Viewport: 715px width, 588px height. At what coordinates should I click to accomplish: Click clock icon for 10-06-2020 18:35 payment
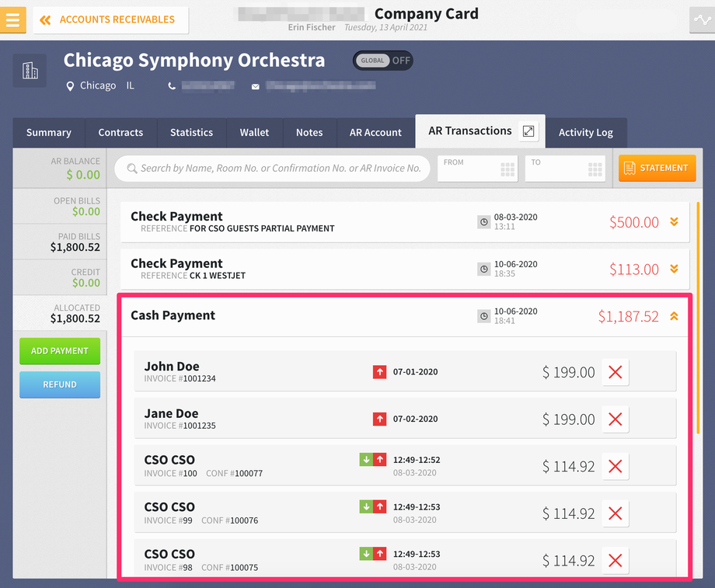(484, 269)
